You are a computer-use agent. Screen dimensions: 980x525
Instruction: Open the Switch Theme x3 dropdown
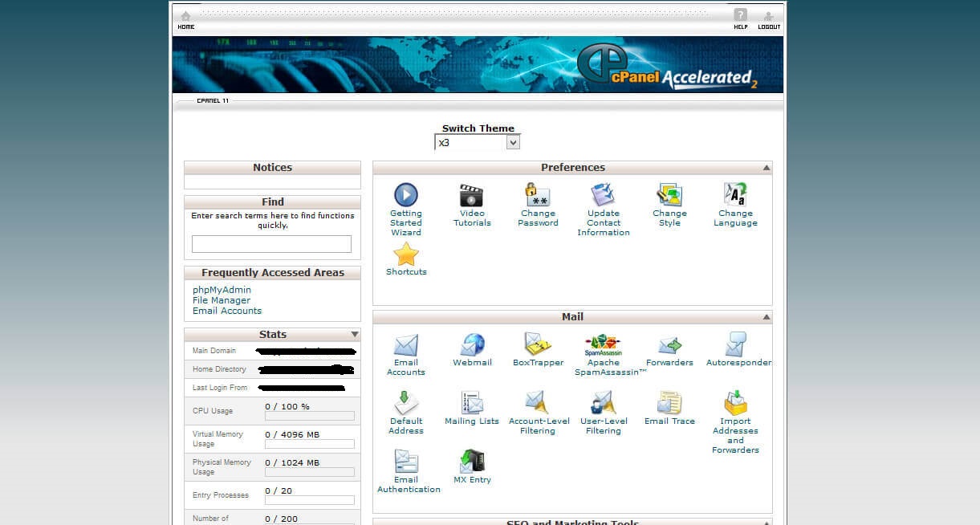click(478, 142)
